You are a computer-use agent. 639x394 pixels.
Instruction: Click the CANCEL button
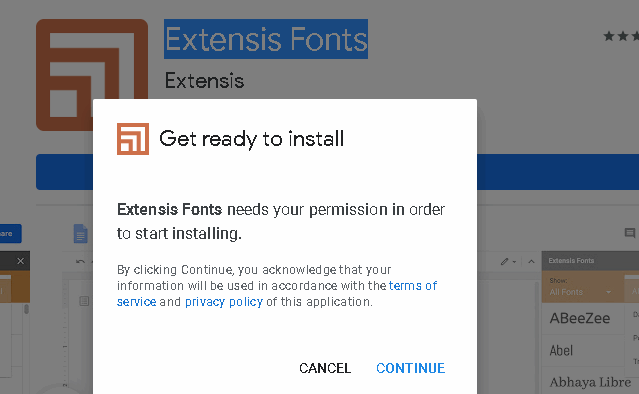[x=325, y=368]
